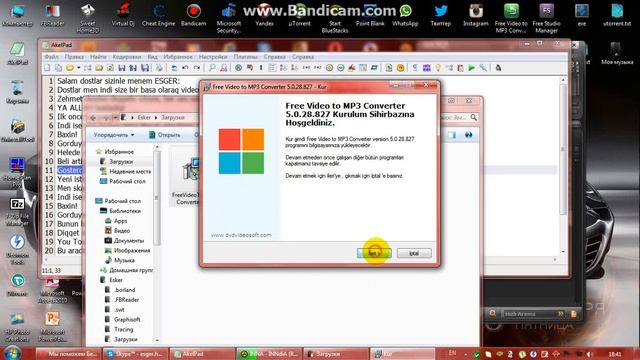Click the Undo icon in the AkelPad toolbar
The width and height of the screenshot is (640, 360).
coord(185,68)
